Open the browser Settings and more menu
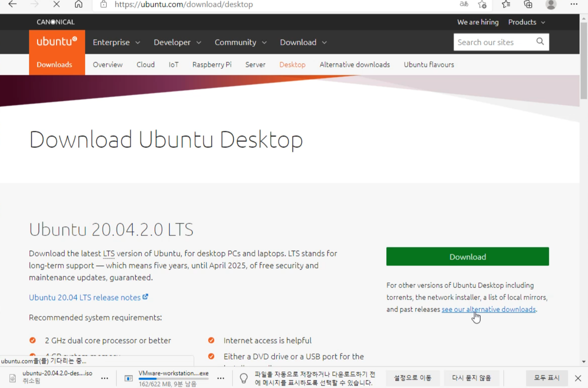Image resolution: width=588 pixels, height=388 pixels. click(x=574, y=4)
